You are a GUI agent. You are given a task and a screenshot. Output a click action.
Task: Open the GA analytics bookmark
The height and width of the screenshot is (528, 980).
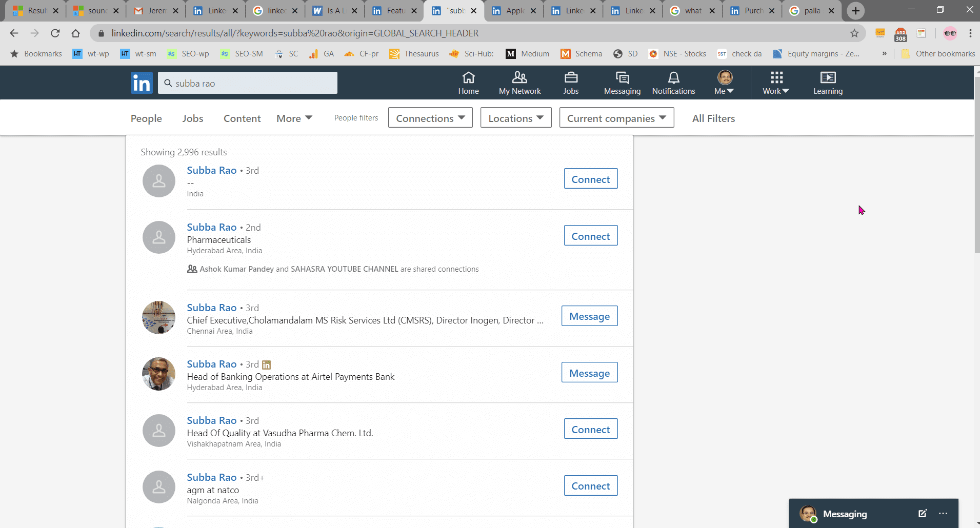(x=322, y=54)
